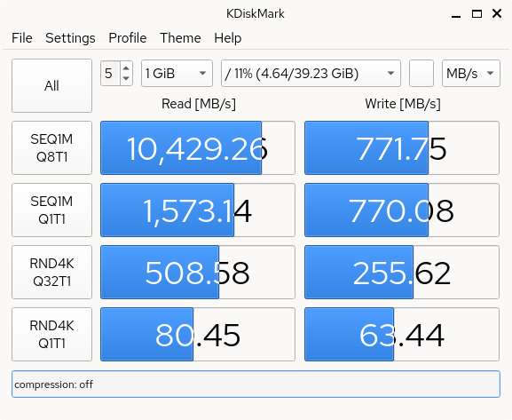Open the File menu

coord(22,38)
